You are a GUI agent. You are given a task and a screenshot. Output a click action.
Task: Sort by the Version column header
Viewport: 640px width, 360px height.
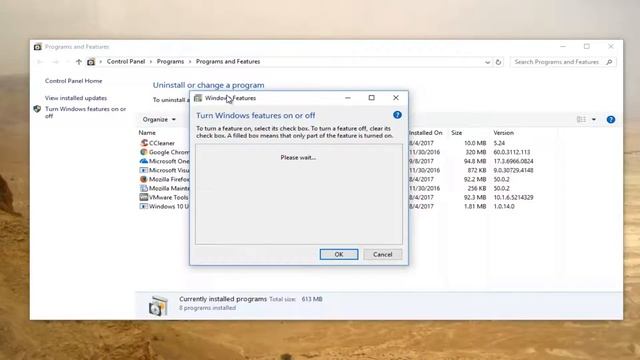(x=503, y=133)
